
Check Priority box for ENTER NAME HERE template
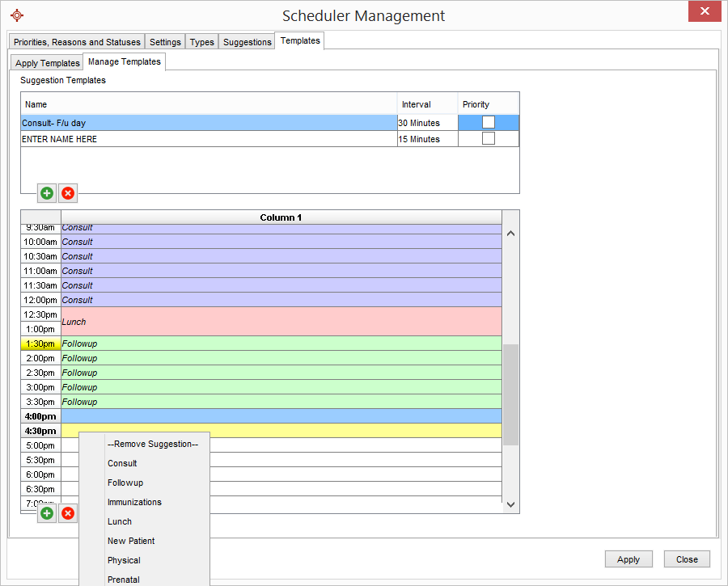[489, 138]
